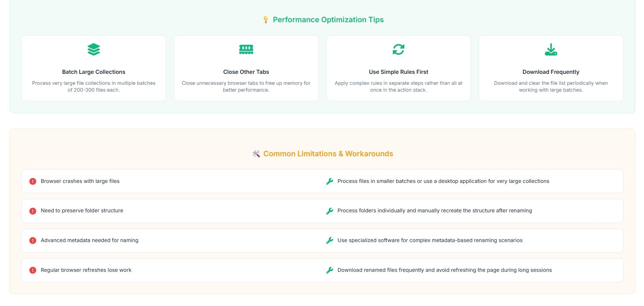
Task: Click the red alert icon beside Advanced metadata needed
Action: tap(33, 241)
